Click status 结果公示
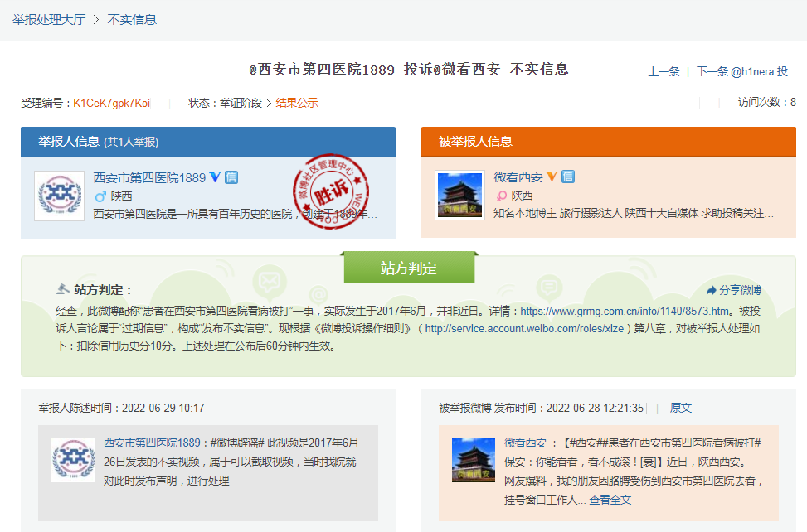Image resolution: width=807 pixels, height=532 pixels. click(x=297, y=103)
